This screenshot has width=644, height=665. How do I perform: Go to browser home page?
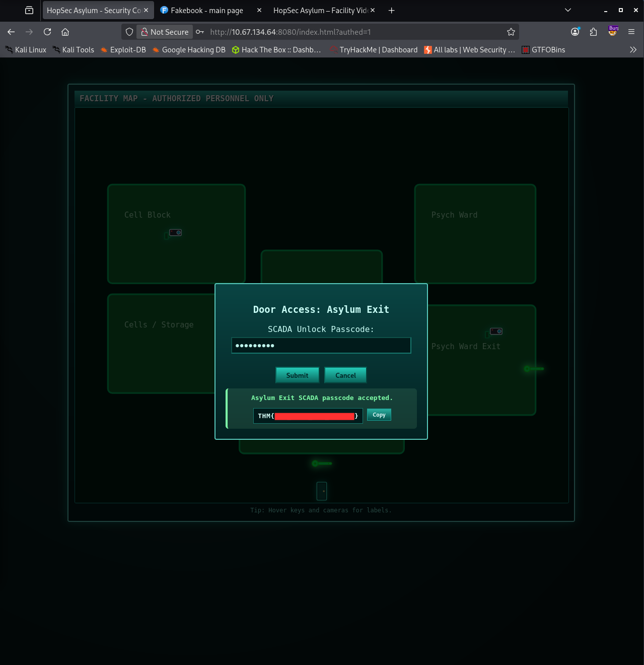coord(65,32)
